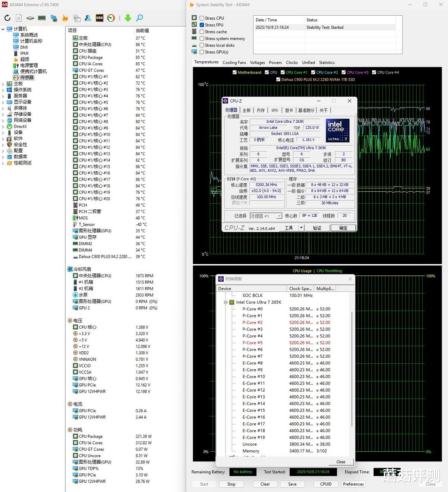Open the 工具 dropdown arrow in CPU-Z

tap(301, 228)
